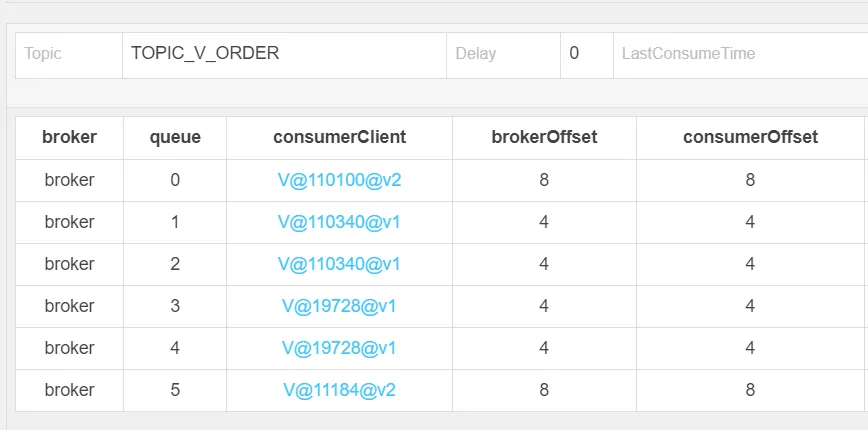Image resolution: width=868 pixels, height=430 pixels.
Task: Select consumerOffset cell in queue 5 row
Action: coord(750,390)
